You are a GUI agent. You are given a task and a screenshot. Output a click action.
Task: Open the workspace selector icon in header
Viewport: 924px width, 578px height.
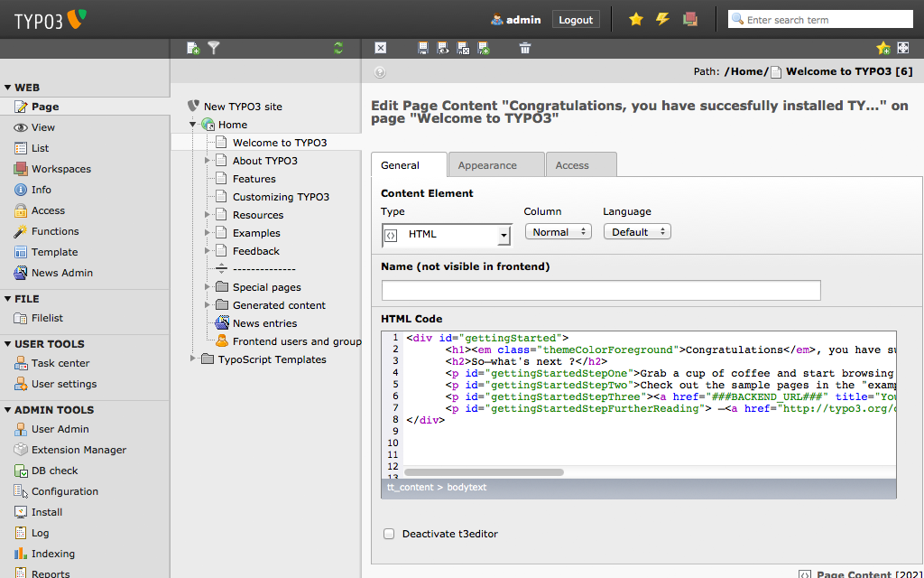click(690, 19)
